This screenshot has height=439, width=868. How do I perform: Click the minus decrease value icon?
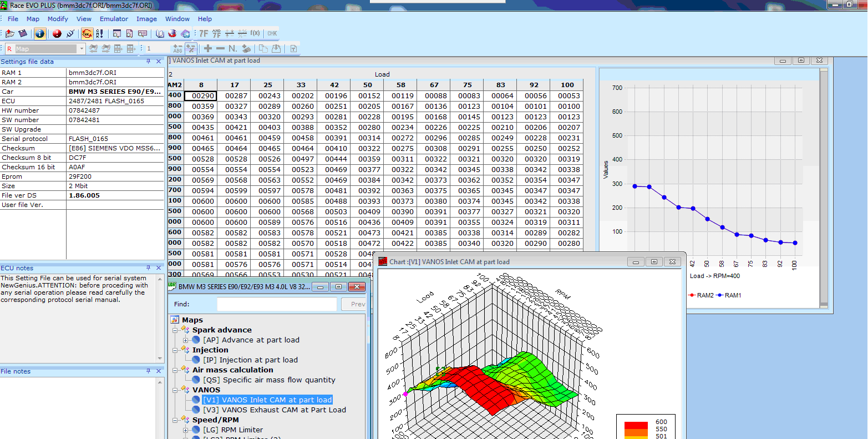point(220,49)
